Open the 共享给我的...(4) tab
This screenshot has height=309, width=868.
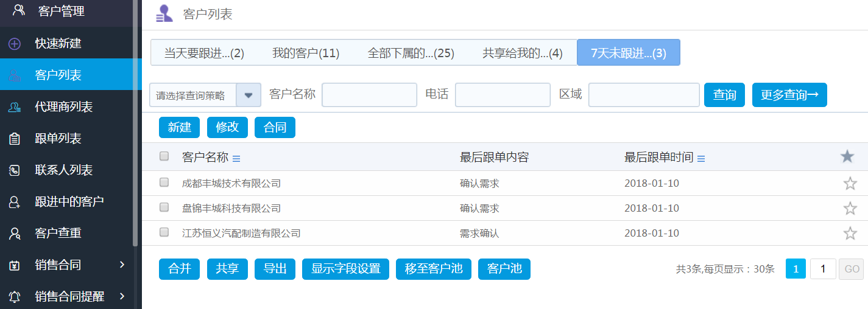point(522,53)
